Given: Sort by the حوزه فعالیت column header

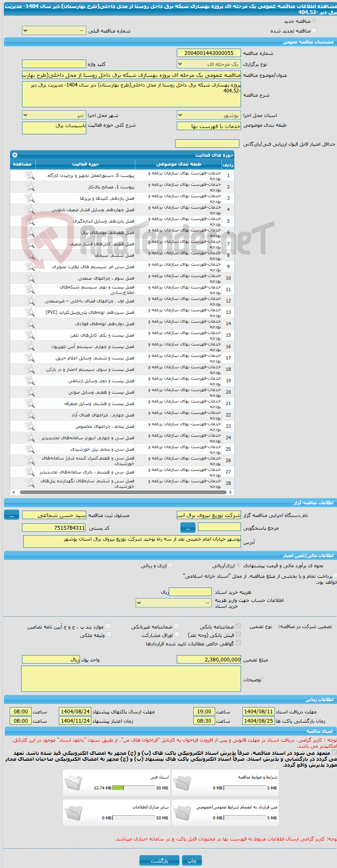Looking at the screenshot, I should pyautogui.click(x=85, y=164).
